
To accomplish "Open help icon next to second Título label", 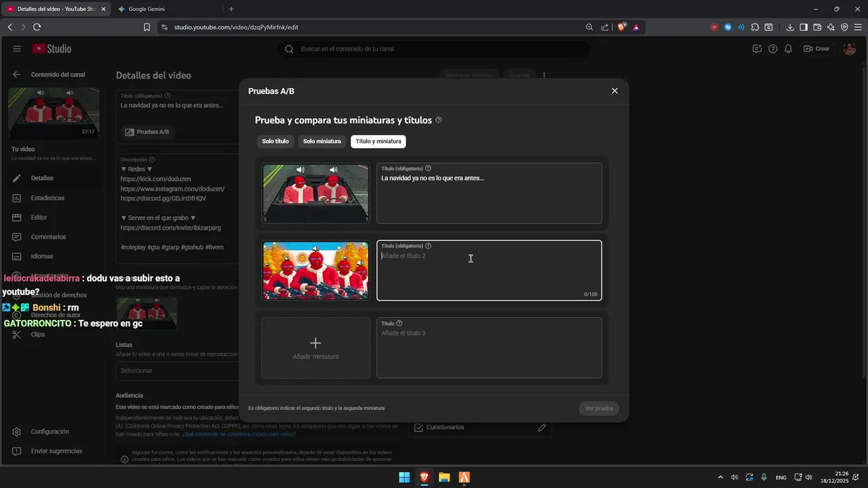I will [428, 245].
